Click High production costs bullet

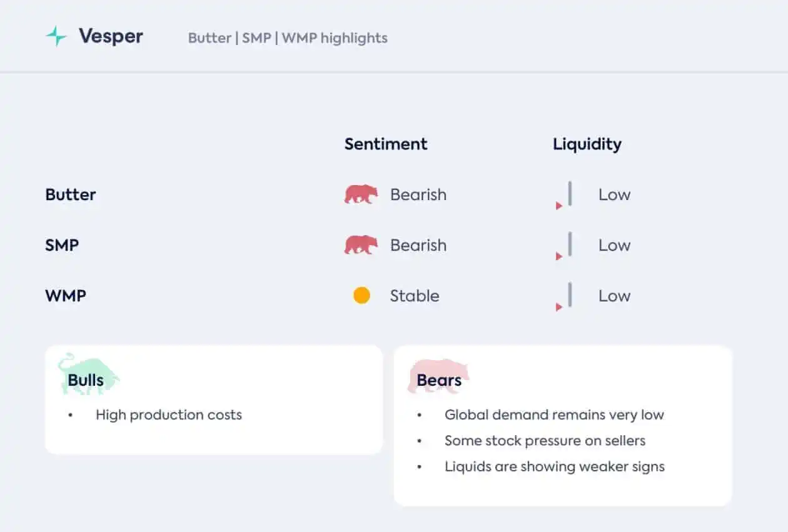point(169,414)
